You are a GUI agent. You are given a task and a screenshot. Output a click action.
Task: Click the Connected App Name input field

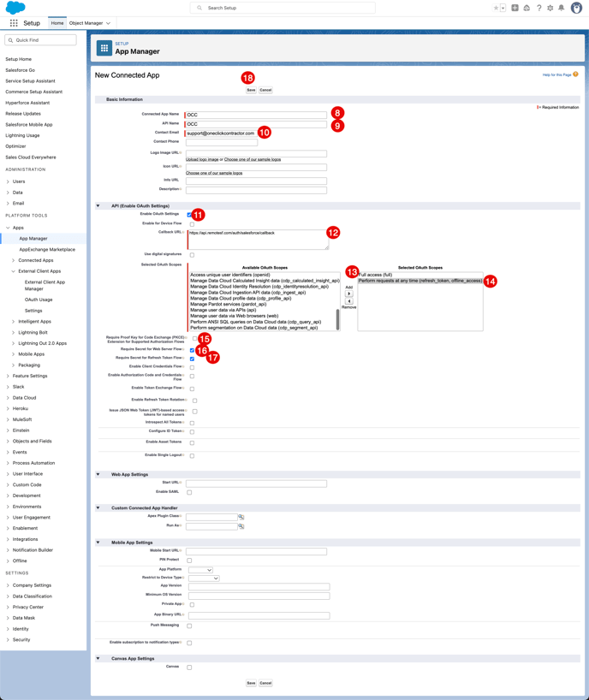(x=256, y=115)
